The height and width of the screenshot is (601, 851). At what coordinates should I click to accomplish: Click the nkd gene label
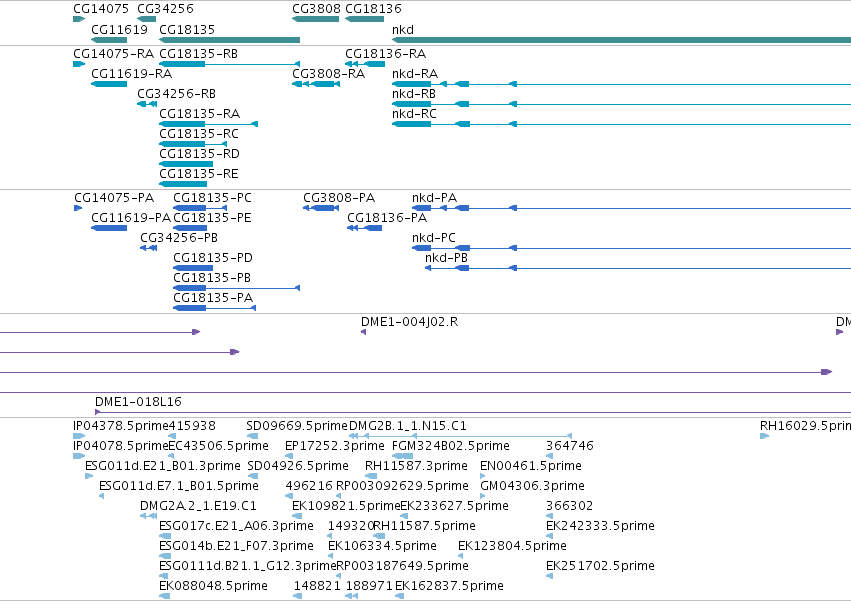point(403,29)
